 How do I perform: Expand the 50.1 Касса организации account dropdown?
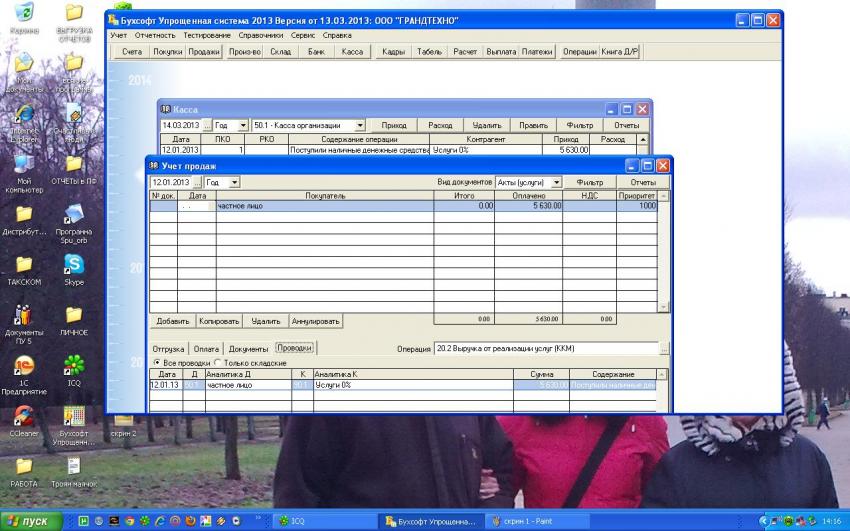(x=359, y=125)
